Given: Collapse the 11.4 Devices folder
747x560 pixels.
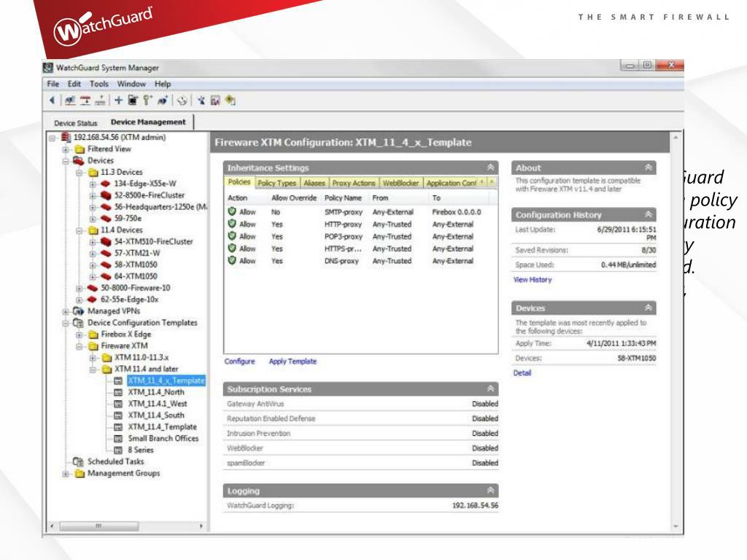Looking at the screenshot, I should coord(80,230).
